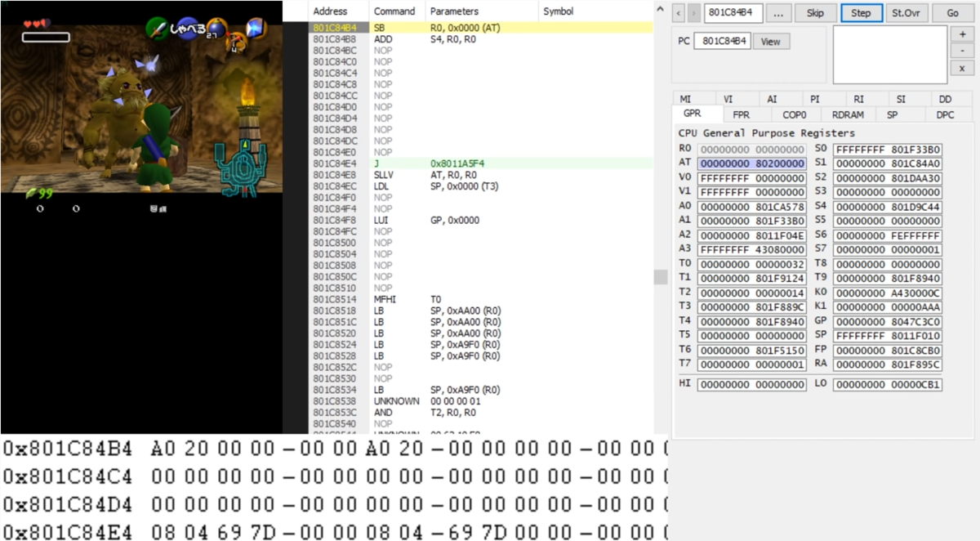Click the empty breakpoint list box
Viewport: 980px width, 541px height.
pyautogui.click(x=890, y=55)
